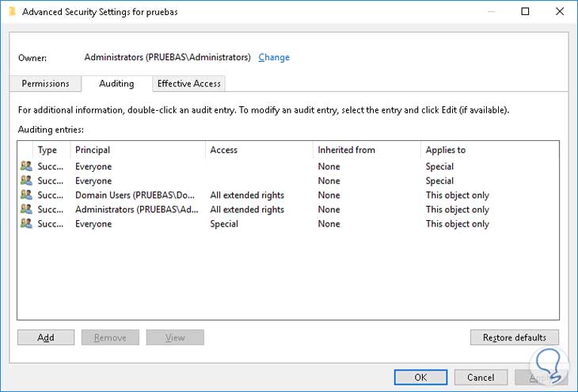The width and height of the screenshot is (578, 392).
Task: Sort entries by the Access column header
Action: pos(223,150)
